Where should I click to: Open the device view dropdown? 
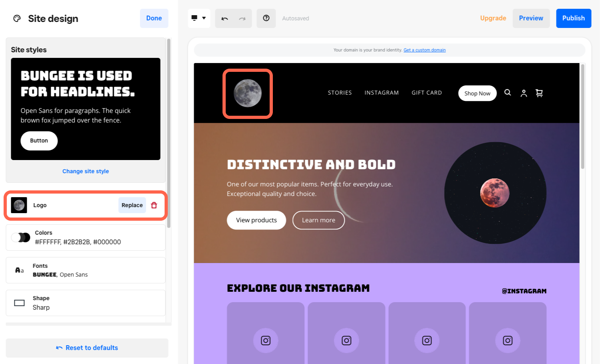pyautogui.click(x=199, y=18)
